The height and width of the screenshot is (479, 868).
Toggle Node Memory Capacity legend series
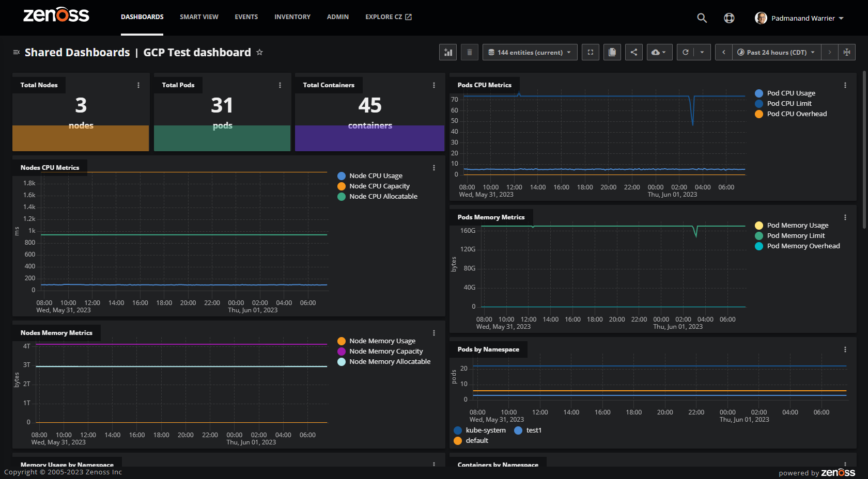click(x=385, y=352)
